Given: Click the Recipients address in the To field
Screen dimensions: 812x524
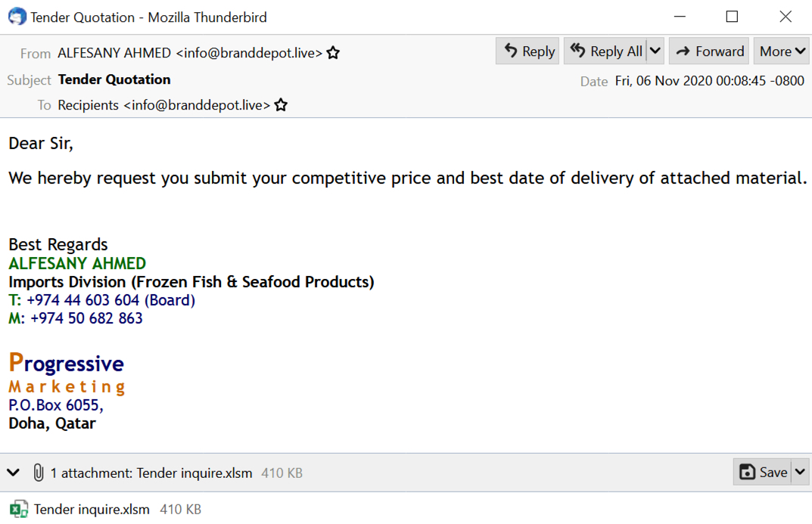Looking at the screenshot, I should [163, 105].
